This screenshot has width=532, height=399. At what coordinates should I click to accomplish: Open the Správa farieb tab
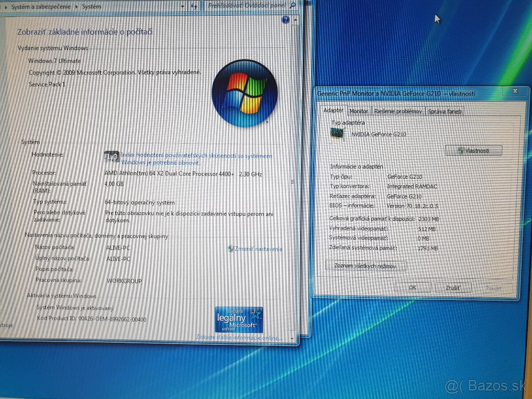click(x=444, y=111)
